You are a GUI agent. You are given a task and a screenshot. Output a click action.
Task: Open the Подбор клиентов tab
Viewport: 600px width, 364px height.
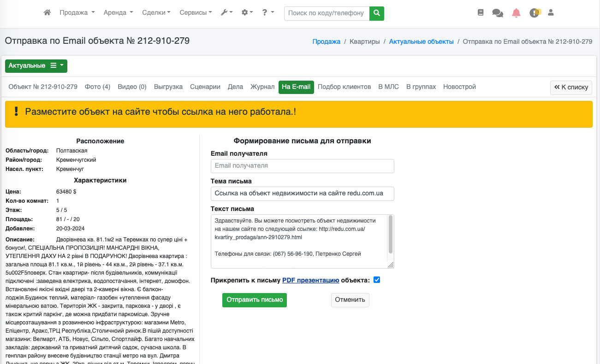[x=344, y=87]
